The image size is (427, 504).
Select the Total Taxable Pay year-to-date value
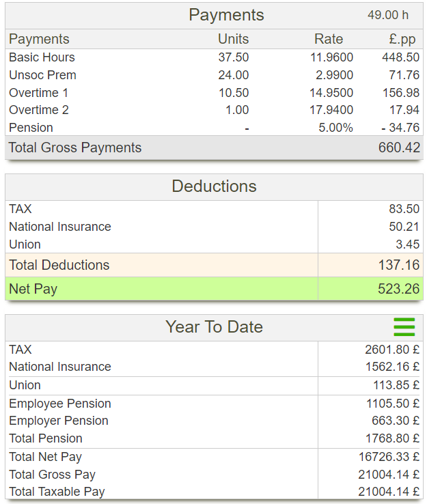coord(389,492)
